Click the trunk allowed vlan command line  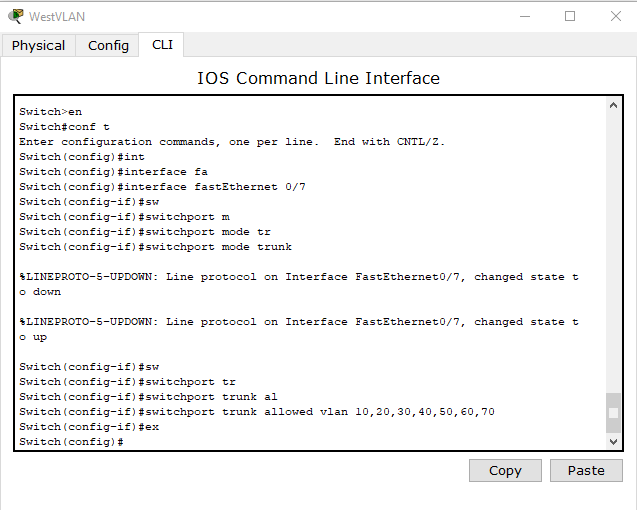[257, 412]
